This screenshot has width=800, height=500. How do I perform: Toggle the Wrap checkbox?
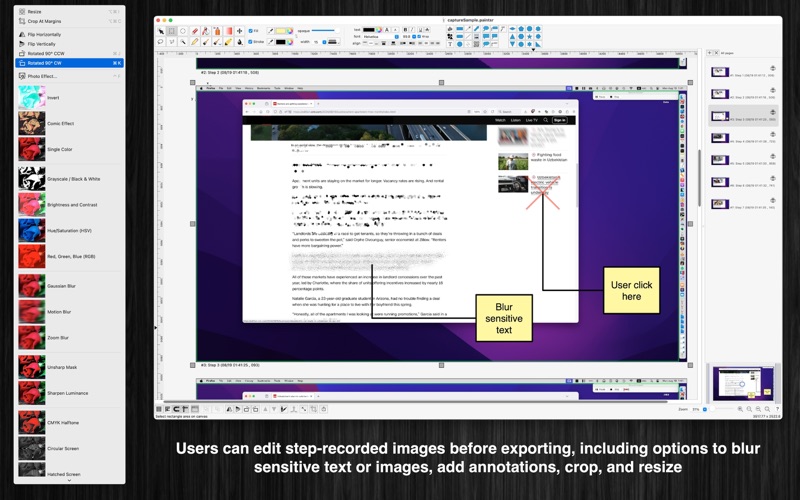[419, 37]
